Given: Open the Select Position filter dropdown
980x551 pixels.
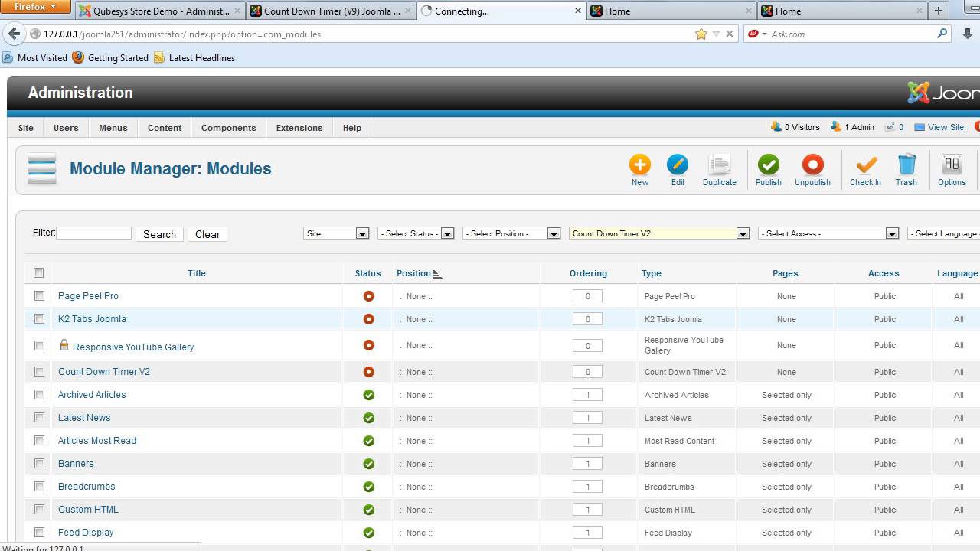Looking at the screenshot, I should click(x=511, y=233).
